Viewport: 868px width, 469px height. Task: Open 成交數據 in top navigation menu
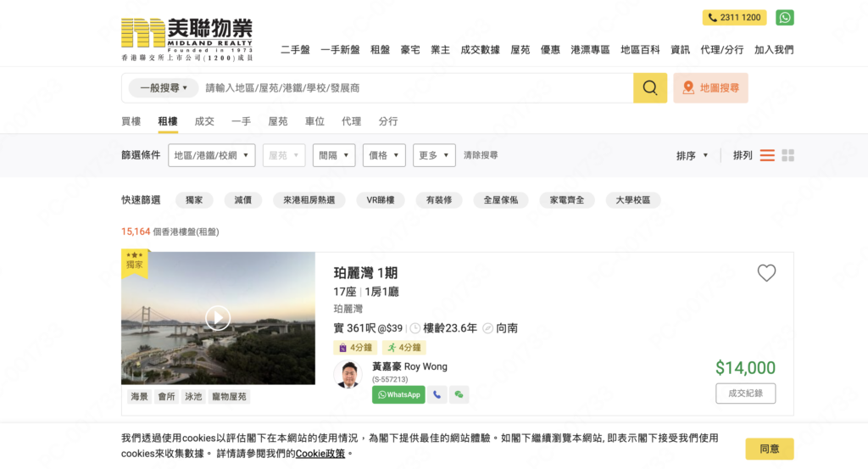(x=480, y=50)
